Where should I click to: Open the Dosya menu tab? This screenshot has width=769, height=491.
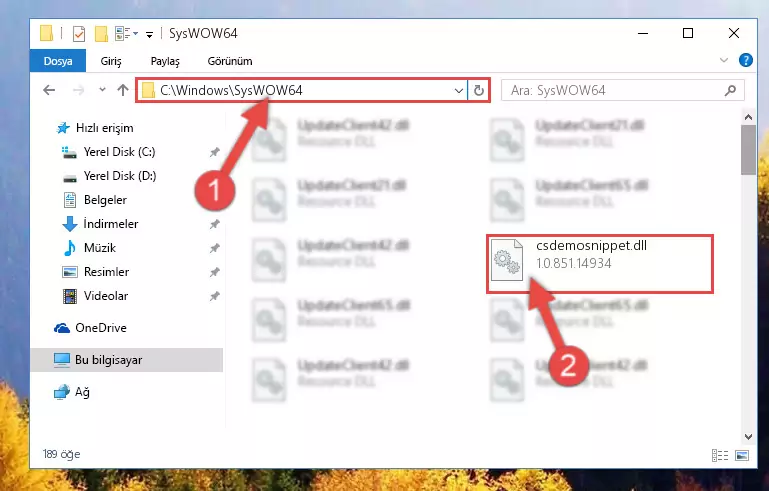point(58,61)
